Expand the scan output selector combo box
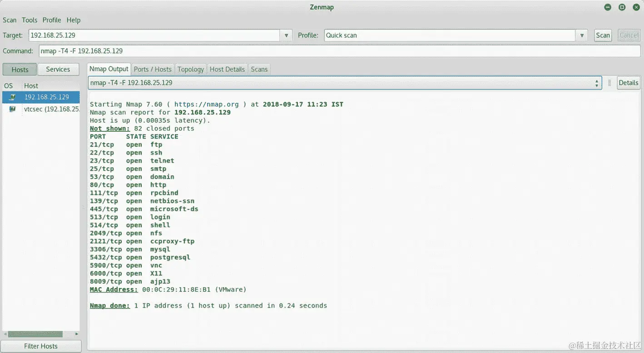644x353 pixels. click(x=345, y=83)
